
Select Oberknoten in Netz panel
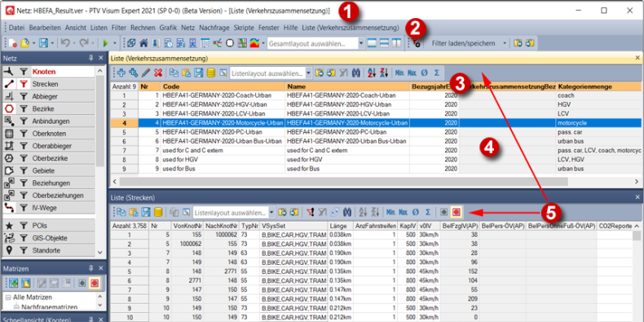pyautogui.click(x=49, y=134)
